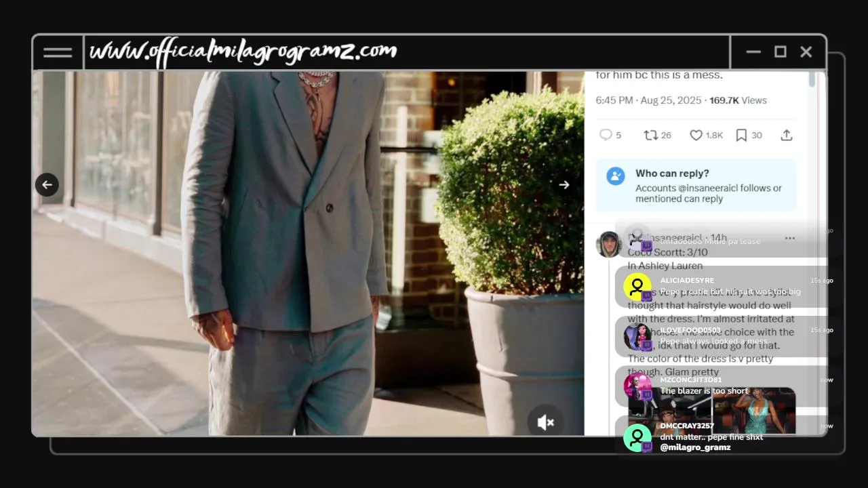Click the reply bubble icon showing 5

pyautogui.click(x=606, y=135)
